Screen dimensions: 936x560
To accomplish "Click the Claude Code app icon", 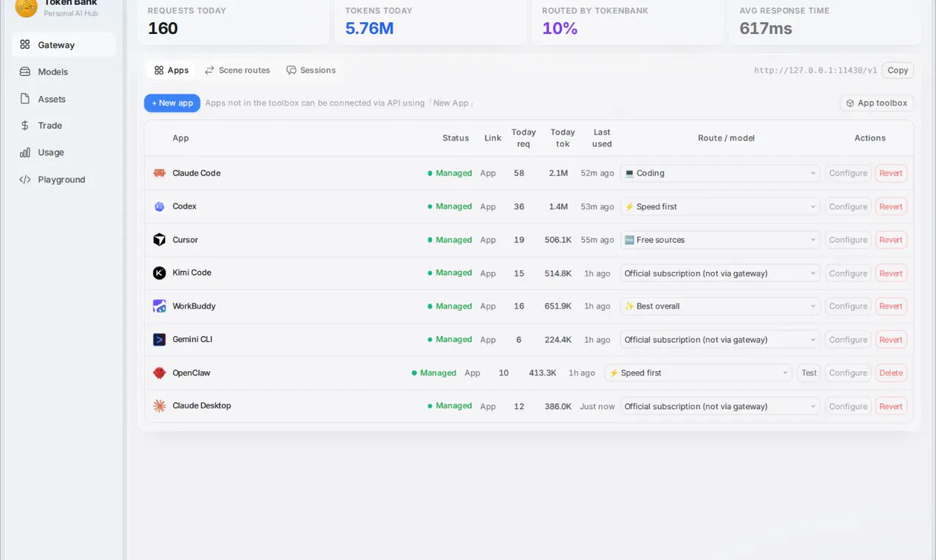I will 159,173.
